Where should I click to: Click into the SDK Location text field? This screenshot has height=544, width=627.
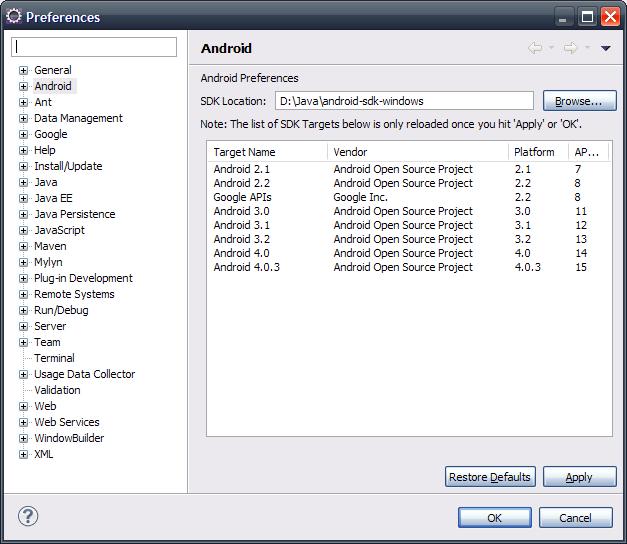[403, 101]
